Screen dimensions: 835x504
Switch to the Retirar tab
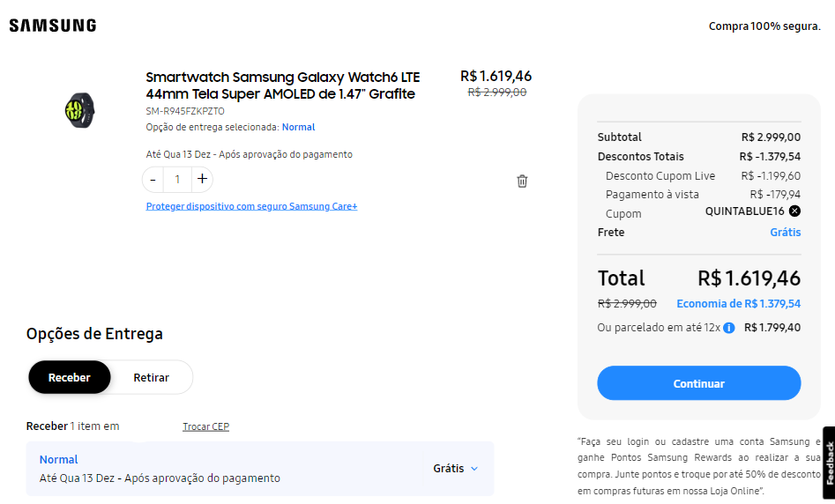click(152, 377)
